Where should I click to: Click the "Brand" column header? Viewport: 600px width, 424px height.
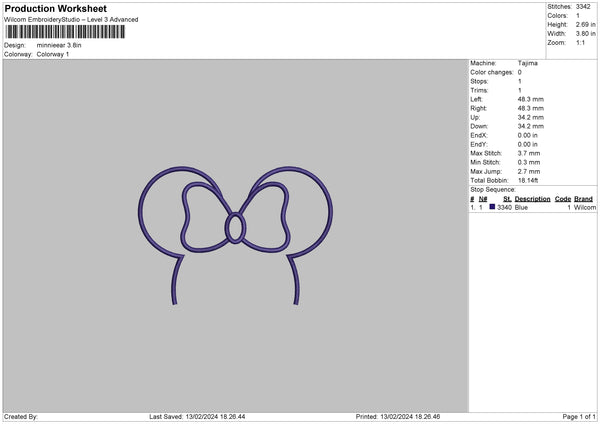tap(583, 199)
